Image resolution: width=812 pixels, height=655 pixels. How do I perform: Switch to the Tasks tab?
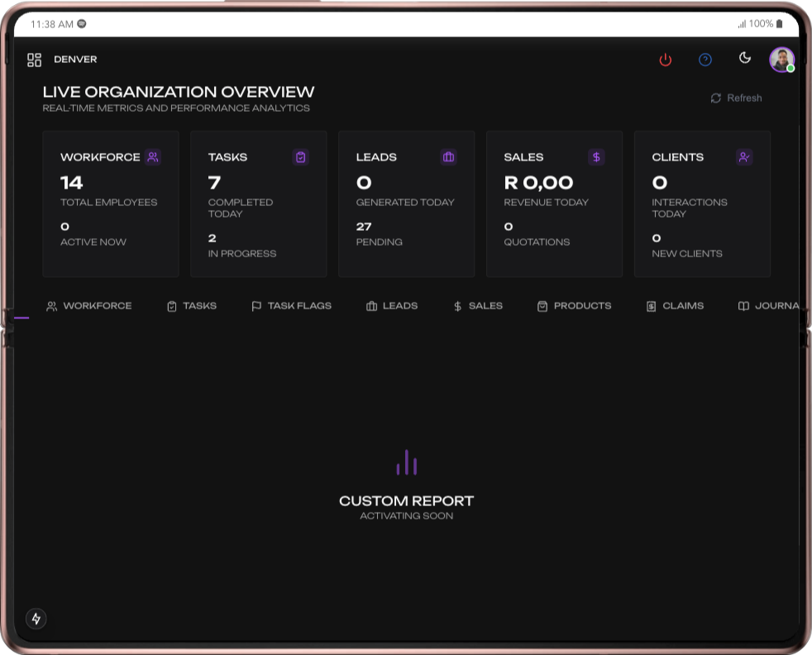[192, 306]
